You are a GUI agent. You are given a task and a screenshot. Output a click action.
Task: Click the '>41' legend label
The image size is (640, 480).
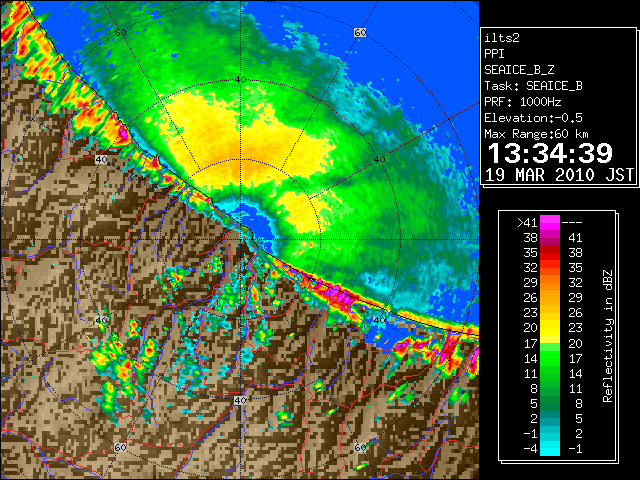point(527,222)
